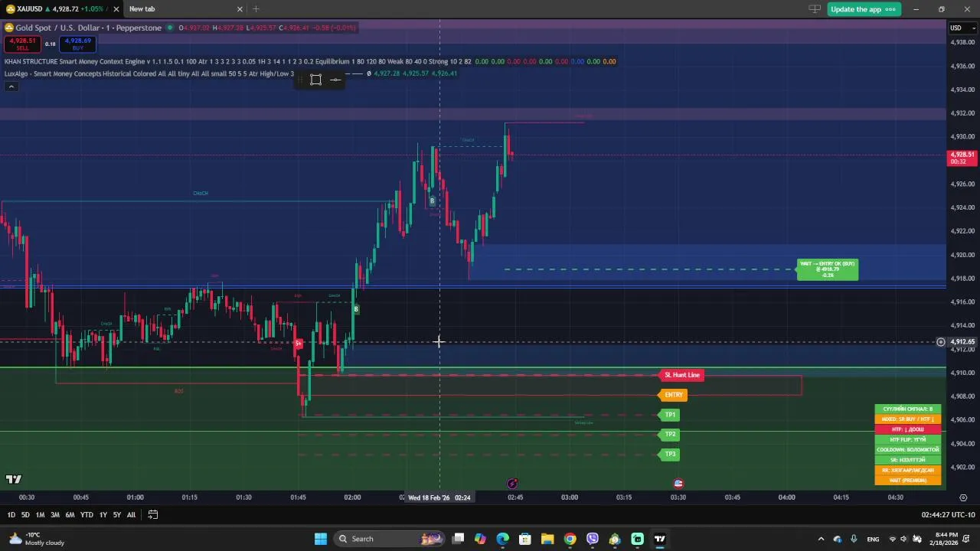
Task: Open the calendar go-to-date icon
Action: [x=153, y=515]
